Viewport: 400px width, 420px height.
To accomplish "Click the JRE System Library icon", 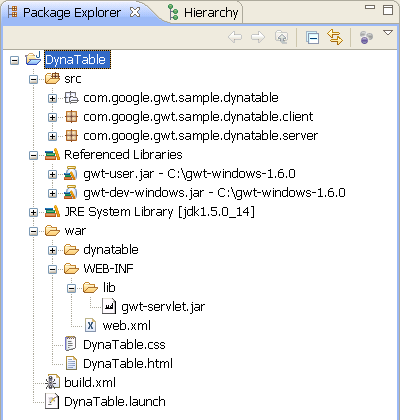I will tap(52, 211).
